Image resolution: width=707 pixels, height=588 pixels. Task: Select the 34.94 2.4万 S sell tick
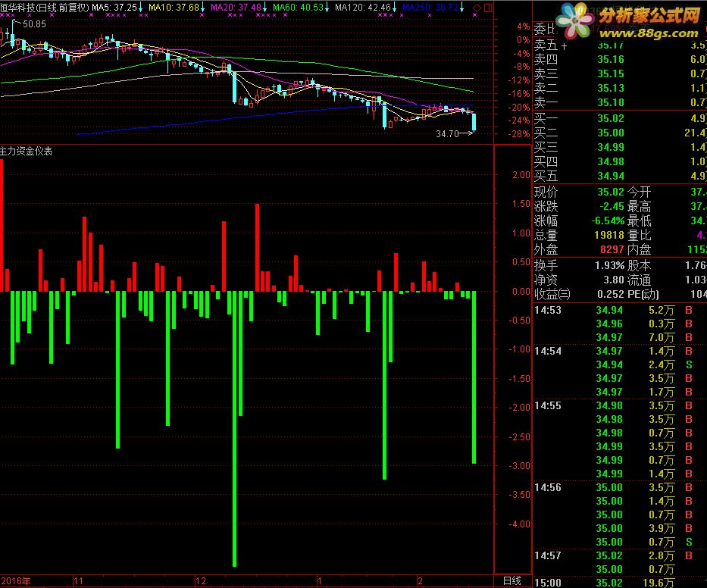click(620, 364)
